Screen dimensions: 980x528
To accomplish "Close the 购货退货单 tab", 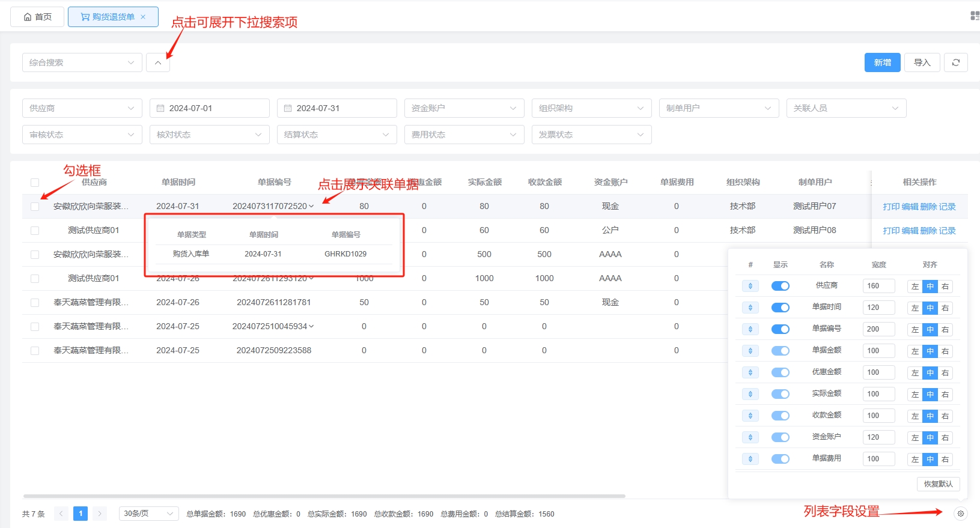I will [143, 17].
